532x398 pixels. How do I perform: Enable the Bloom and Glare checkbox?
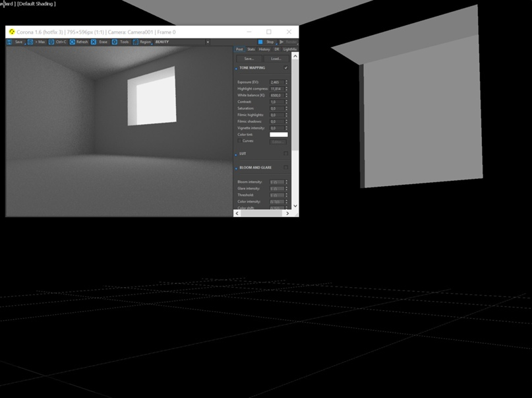coord(285,168)
